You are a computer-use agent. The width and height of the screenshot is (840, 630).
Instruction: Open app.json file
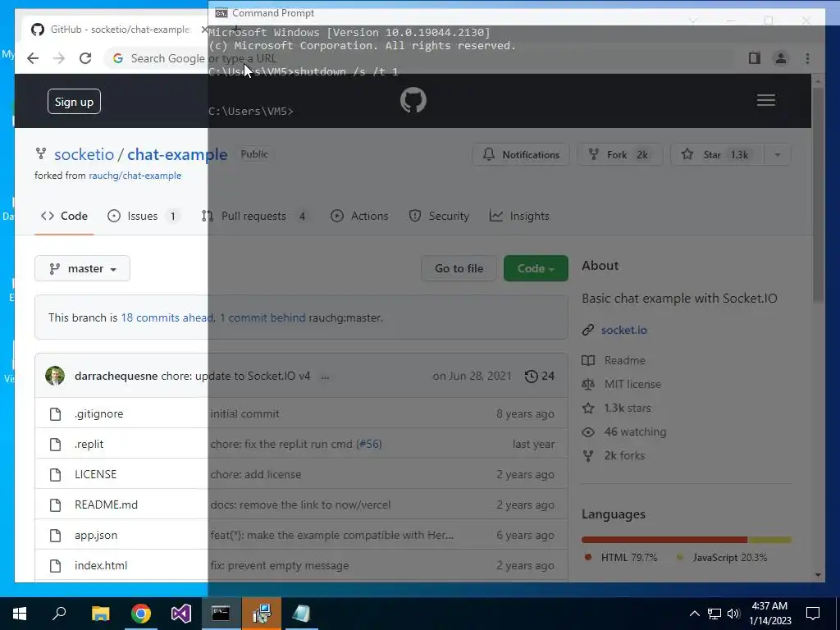click(96, 535)
